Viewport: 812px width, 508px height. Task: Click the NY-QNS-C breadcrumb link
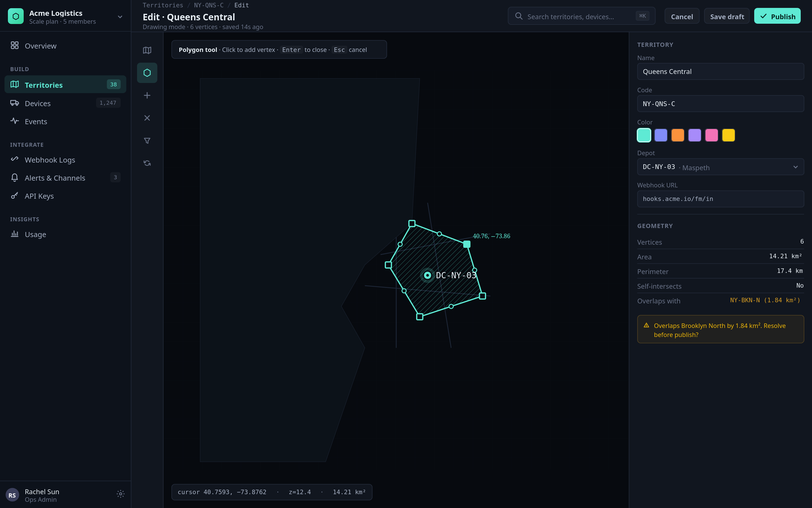pos(209,5)
